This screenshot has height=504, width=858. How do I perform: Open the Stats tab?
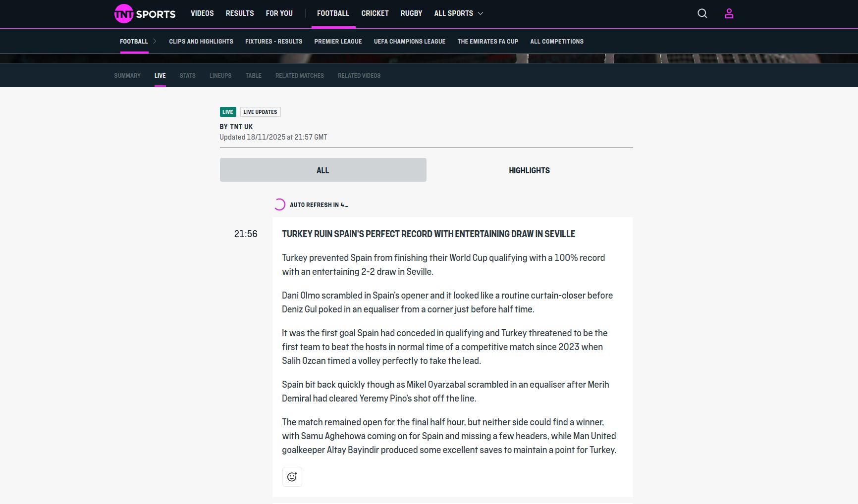pyautogui.click(x=187, y=76)
